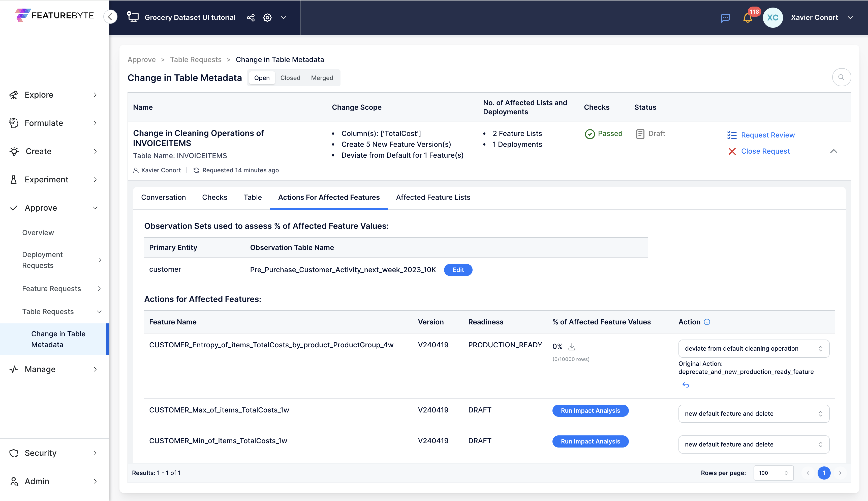Image resolution: width=868 pixels, height=501 pixels.
Task: Select Actions For Affected Features tab
Action: pos(329,197)
